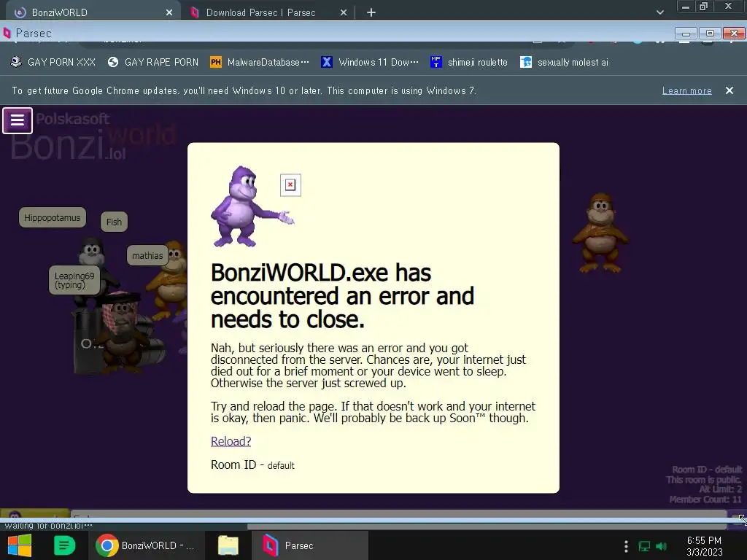
Task: Click the broken image icon in the error dialog
Action: pyautogui.click(x=290, y=184)
